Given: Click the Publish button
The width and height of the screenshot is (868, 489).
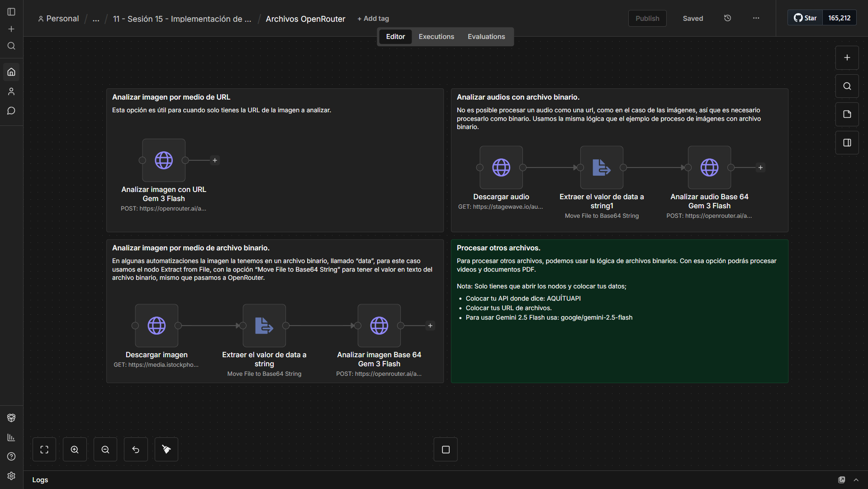Looking at the screenshot, I should (647, 19).
